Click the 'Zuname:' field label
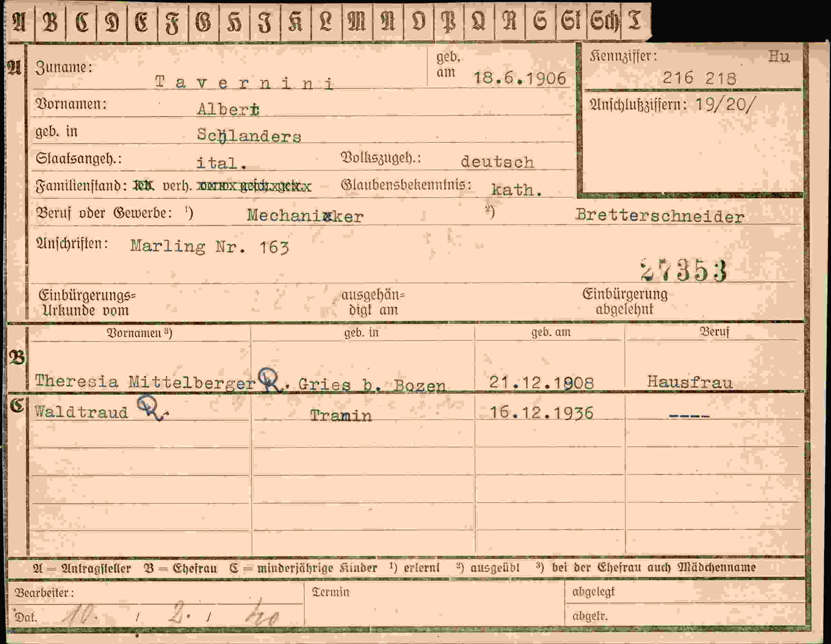The width and height of the screenshot is (831, 644). point(64,67)
